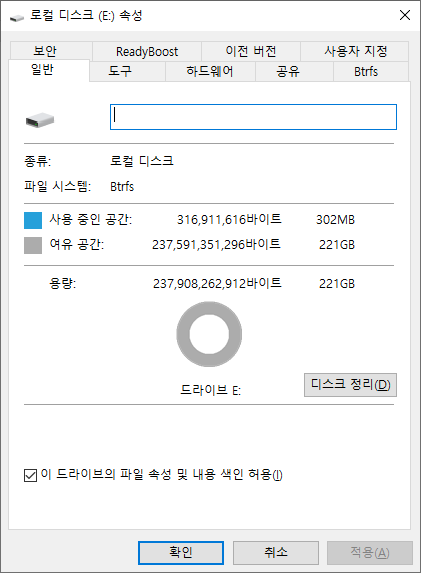This screenshot has width=421, height=573.
Task: Click the 302MB used size text
Action: point(335,220)
